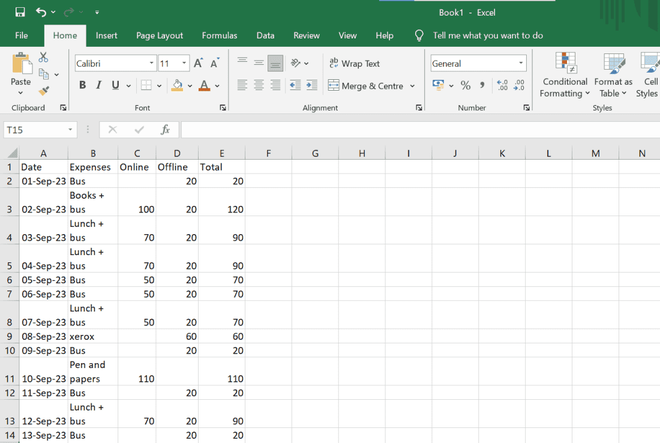Toggle Wrap Text

(354, 64)
